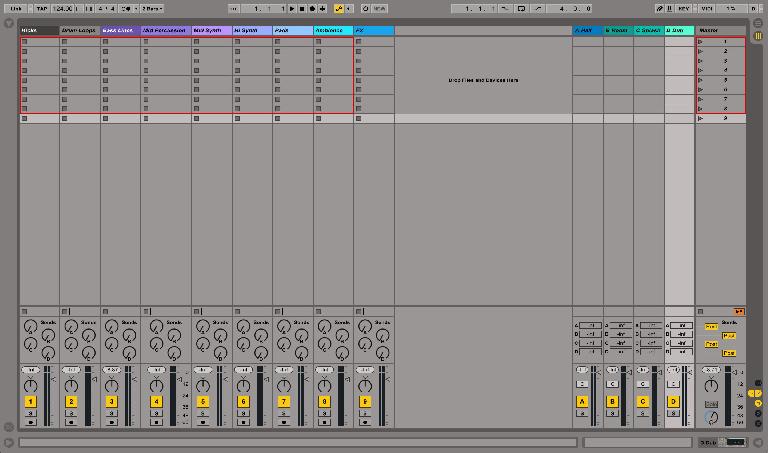Viewport: 768px width, 453px height.
Task: Solo track 2 with its S button
Action: pyautogui.click(x=71, y=413)
